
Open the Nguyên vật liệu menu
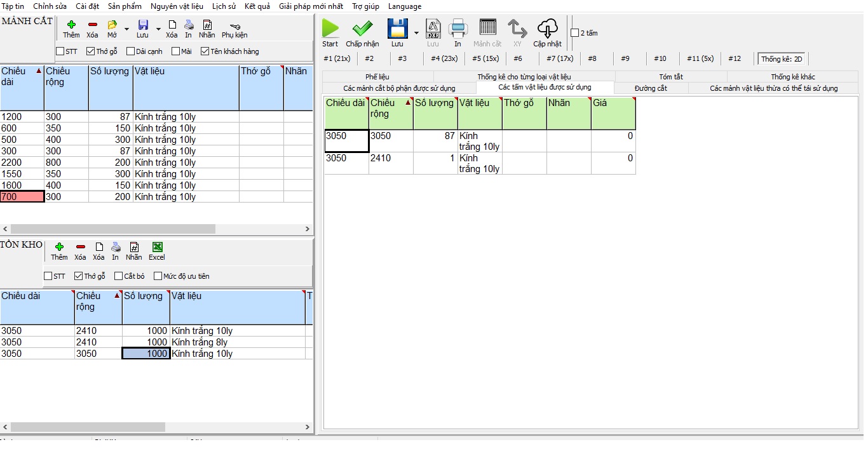(177, 6)
